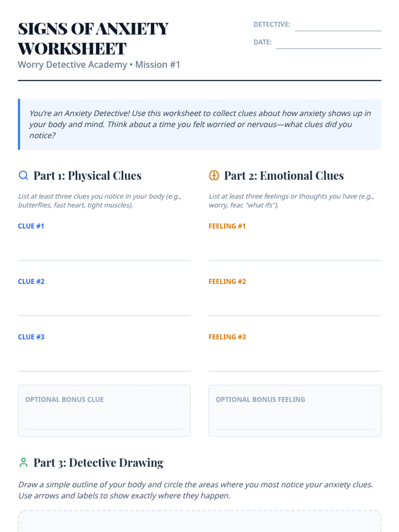This screenshot has height=532, width=399.
Task: Click the Signs of Anxiety Worksheet title
Action: tap(93, 39)
